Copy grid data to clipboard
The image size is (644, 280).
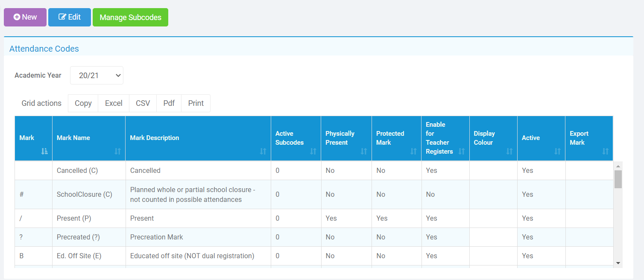tap(83, 103)
